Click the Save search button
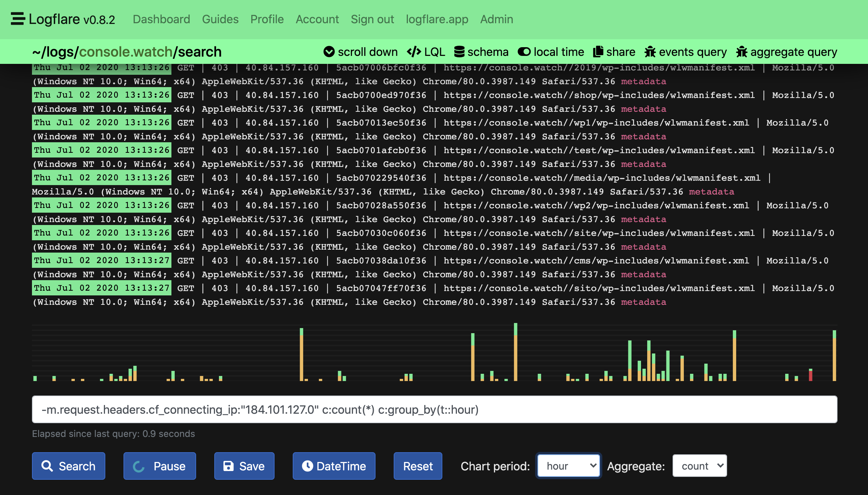The height and width of the screenshot is (495, 868). (x=244, y=466)
